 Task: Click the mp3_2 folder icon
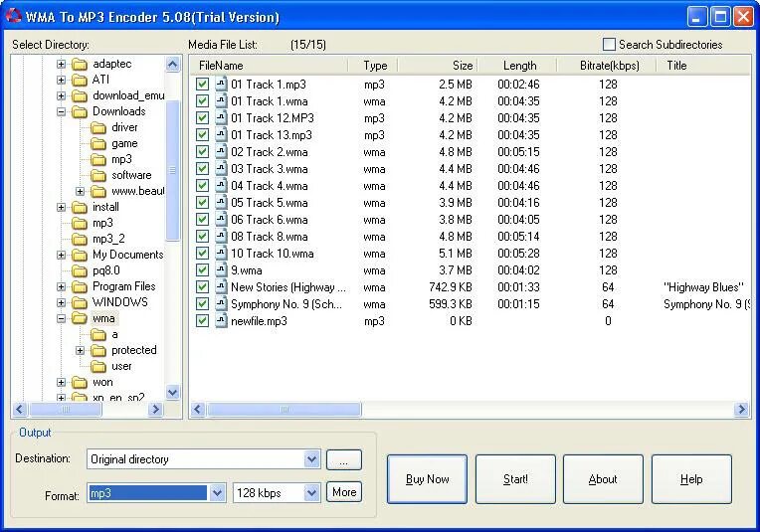(x=80, y=239)
